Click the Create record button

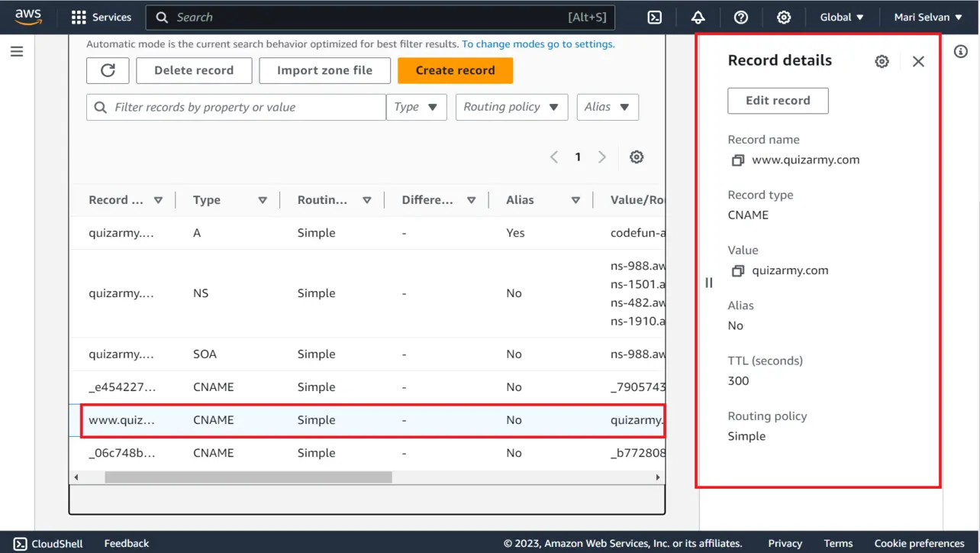pyautogui.click(x=455, y=70)
